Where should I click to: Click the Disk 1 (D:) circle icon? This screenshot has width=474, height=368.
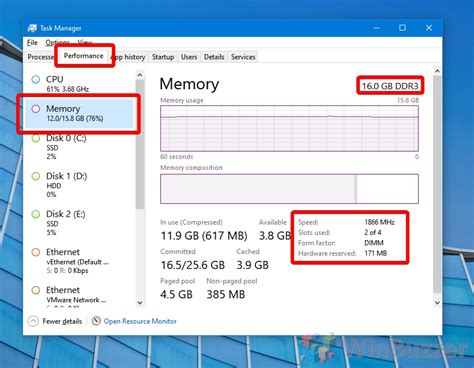pyautogui.click(x=36, y=176)
